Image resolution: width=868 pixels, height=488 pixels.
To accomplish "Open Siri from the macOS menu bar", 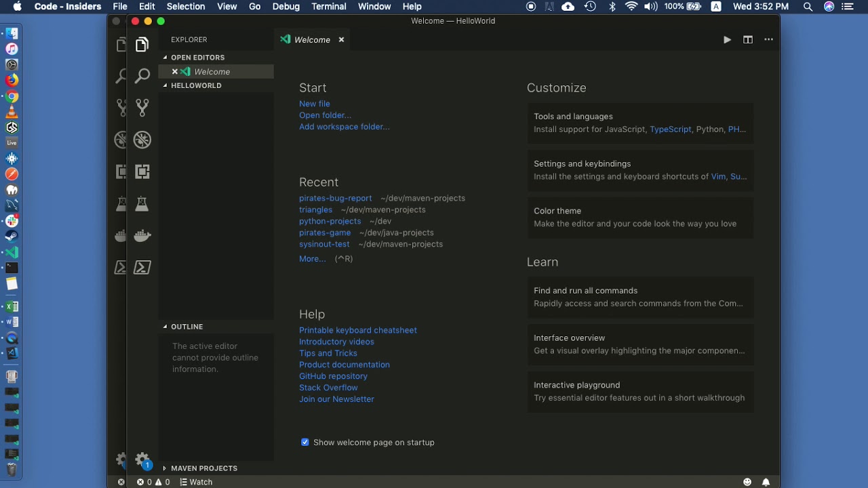I will (829, 7).
